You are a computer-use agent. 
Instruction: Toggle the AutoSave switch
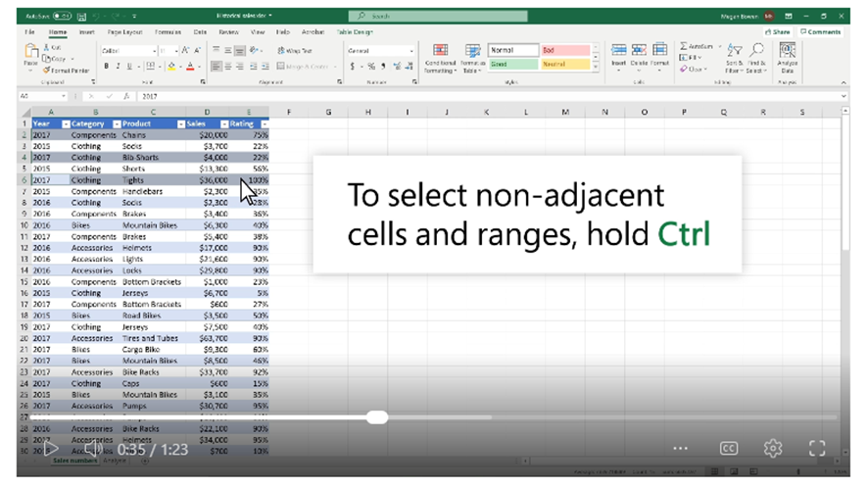[x=62, y=16]
